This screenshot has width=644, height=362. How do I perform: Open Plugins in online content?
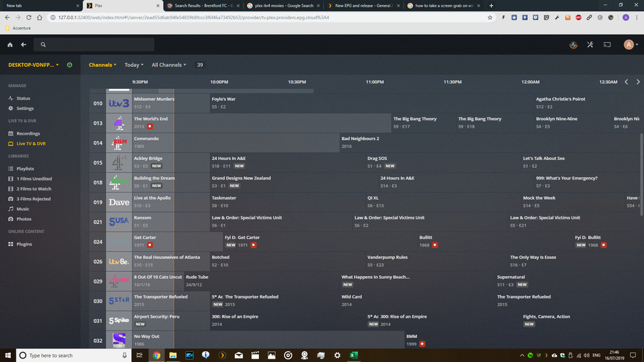(x=24, y=244)
